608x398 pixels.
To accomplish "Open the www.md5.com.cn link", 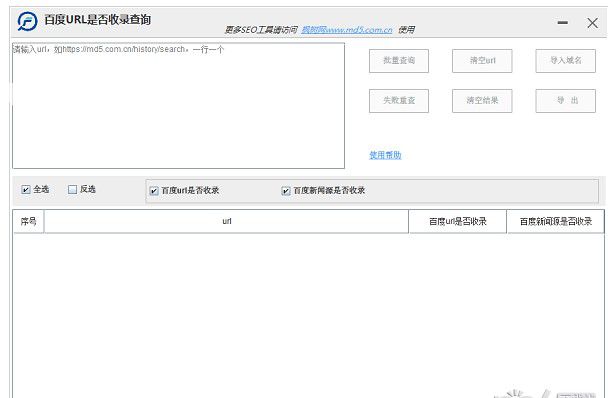I will coord(347,30).
